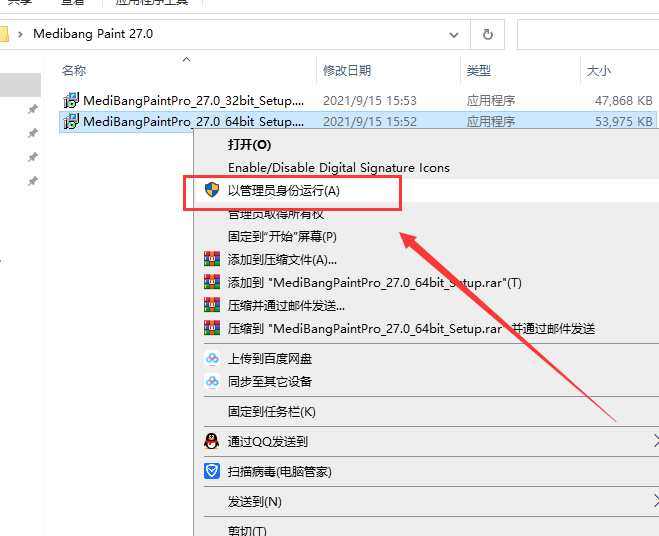659x536 pixels.
Task: Choose 扫描病毒(电脑管家)
Action: (279, 472)
